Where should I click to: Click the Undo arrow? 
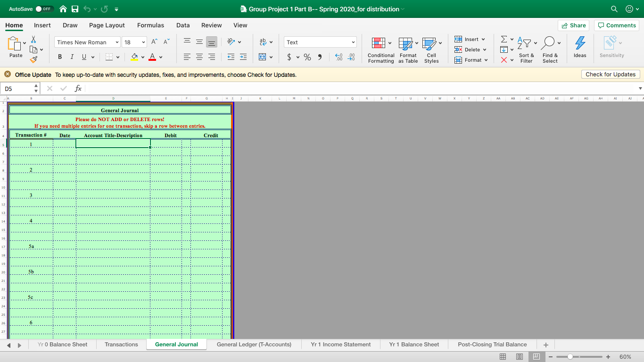[x=87, y=9]
